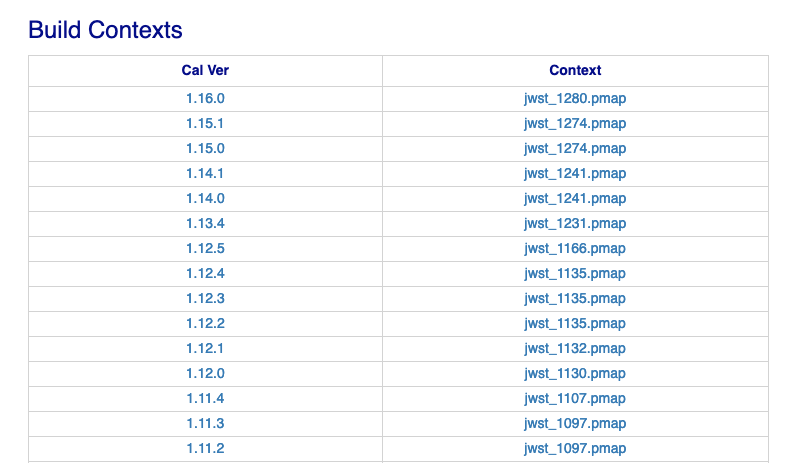This screenshot has height=463, width=807.
Task: Open Cal Ver 1.12.3 link
Action: tap(205, 298)
